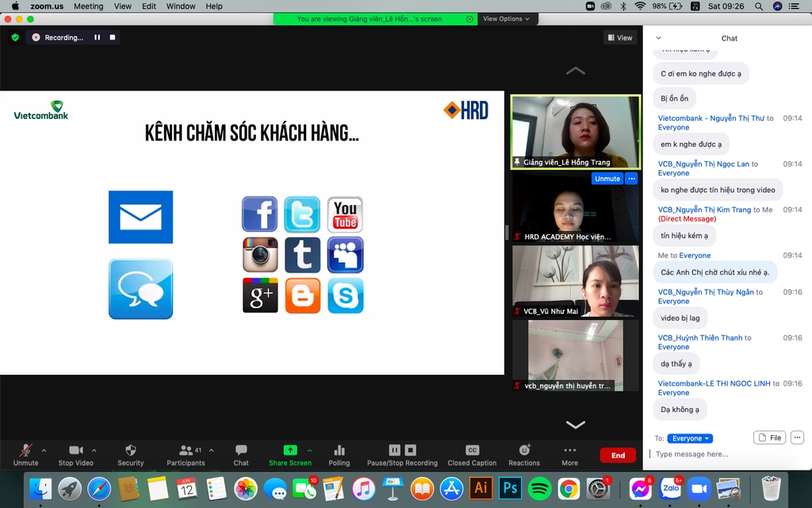The width and height of the screenshot is (812, 508).
Task: Select Giảng viên_Lê Hồng Trang video tile
Action: tap(576, 132)
